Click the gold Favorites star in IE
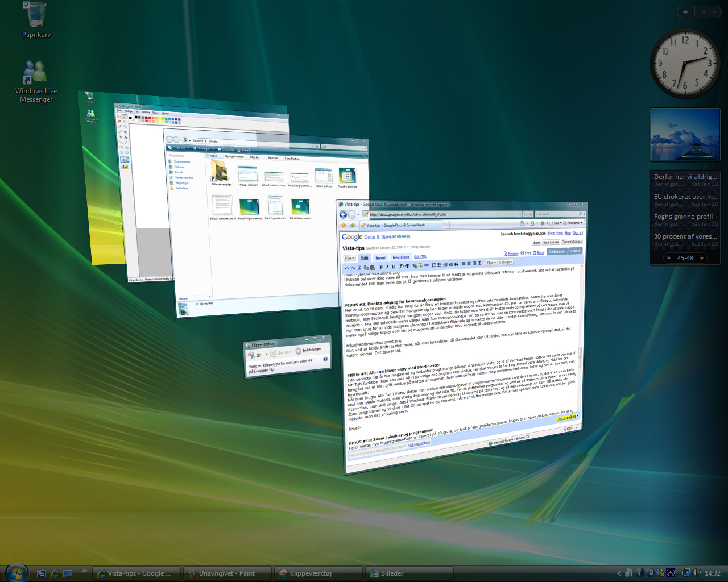Image resolution: width=728 pixels, height=582 pixels. pos(344,226)
